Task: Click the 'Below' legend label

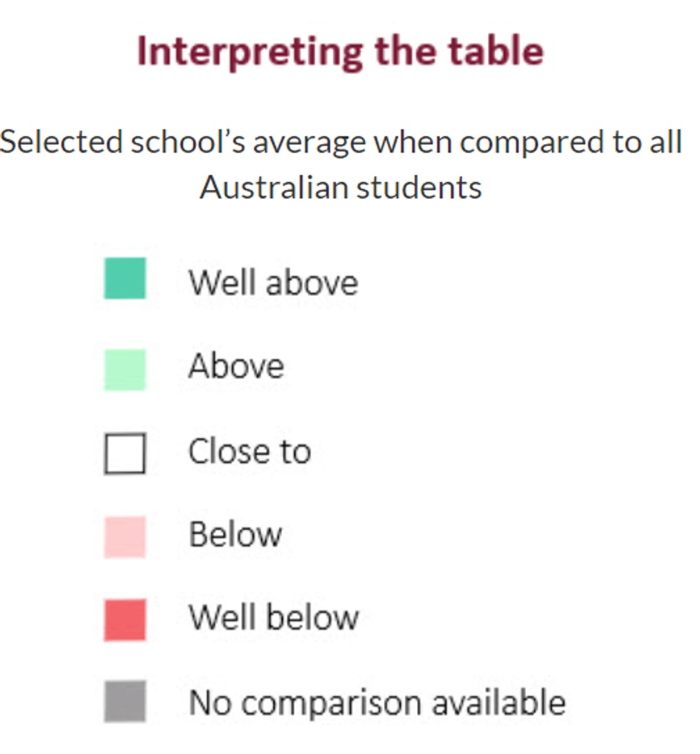Action: pos(236,535)
